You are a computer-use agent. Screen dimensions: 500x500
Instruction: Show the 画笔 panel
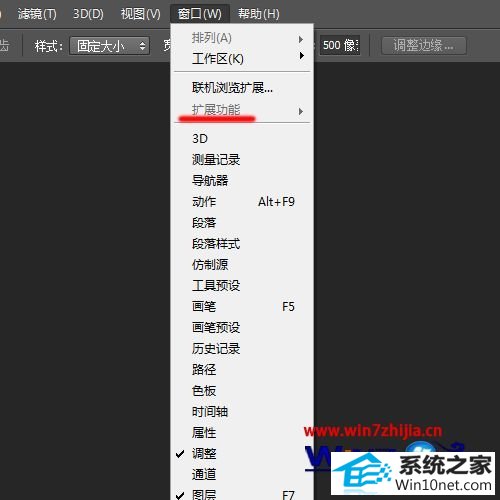(242, 307)
